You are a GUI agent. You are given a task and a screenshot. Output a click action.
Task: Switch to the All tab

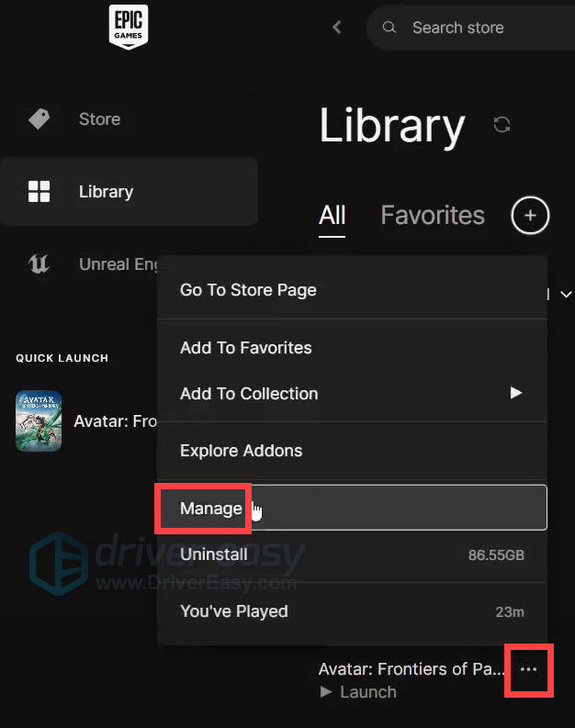click(x=332, y=216)
